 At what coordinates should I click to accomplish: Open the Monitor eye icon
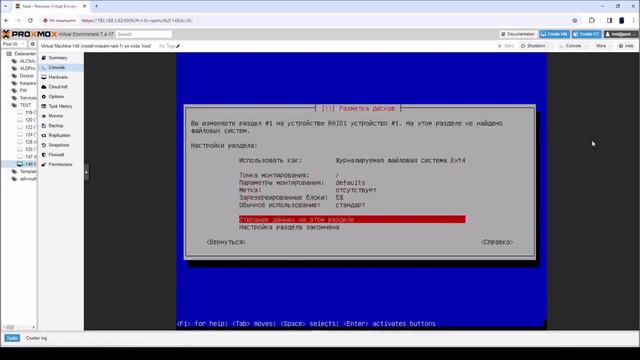(x=44, y=116)
